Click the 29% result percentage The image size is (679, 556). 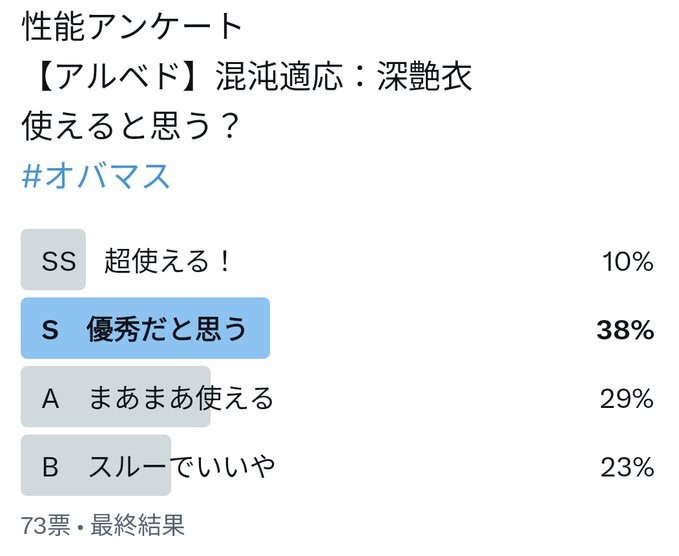627,398
